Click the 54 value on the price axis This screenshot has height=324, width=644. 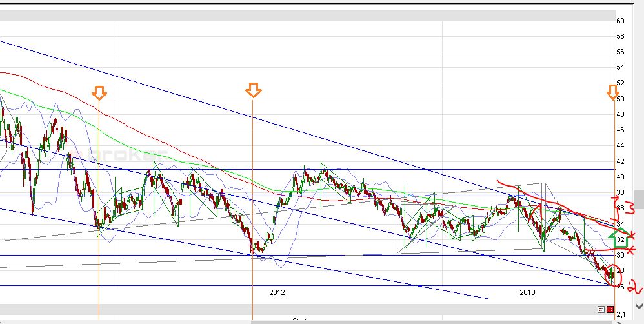620,68
